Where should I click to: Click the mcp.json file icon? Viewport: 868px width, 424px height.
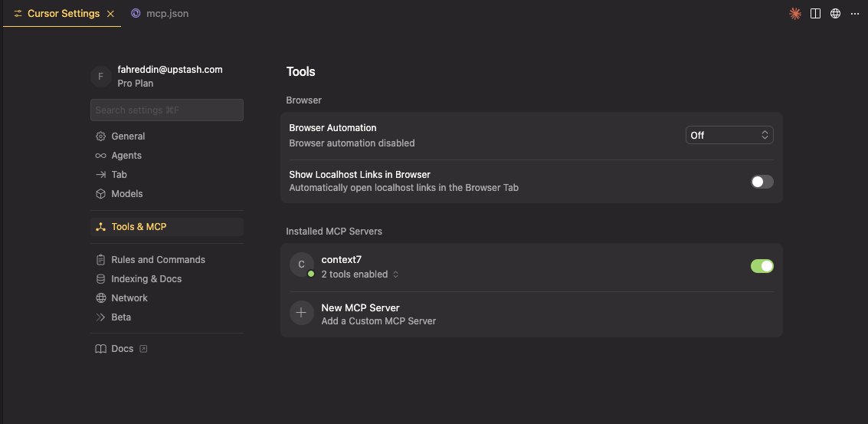136,13
